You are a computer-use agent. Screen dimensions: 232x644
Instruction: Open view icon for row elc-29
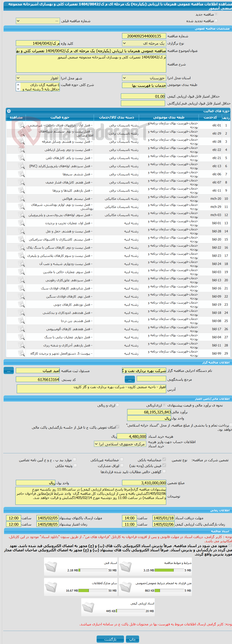point(21,133)
